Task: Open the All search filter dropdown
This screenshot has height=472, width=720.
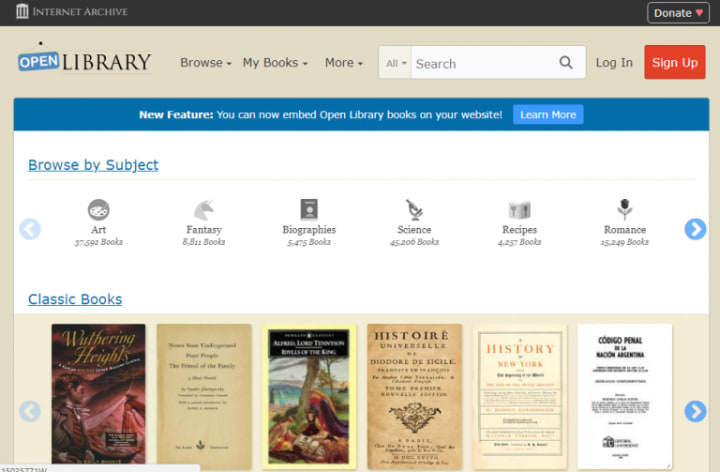Action: point(396,63)
